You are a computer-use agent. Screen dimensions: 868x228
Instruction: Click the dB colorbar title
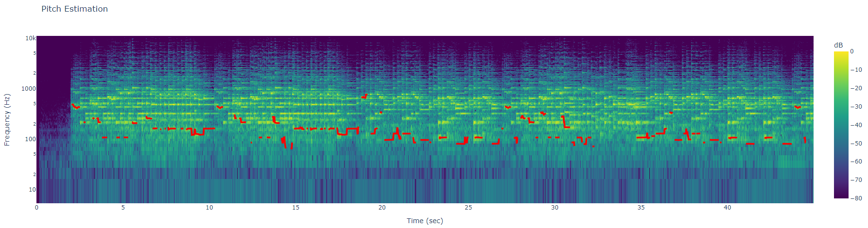pos(838,45)
